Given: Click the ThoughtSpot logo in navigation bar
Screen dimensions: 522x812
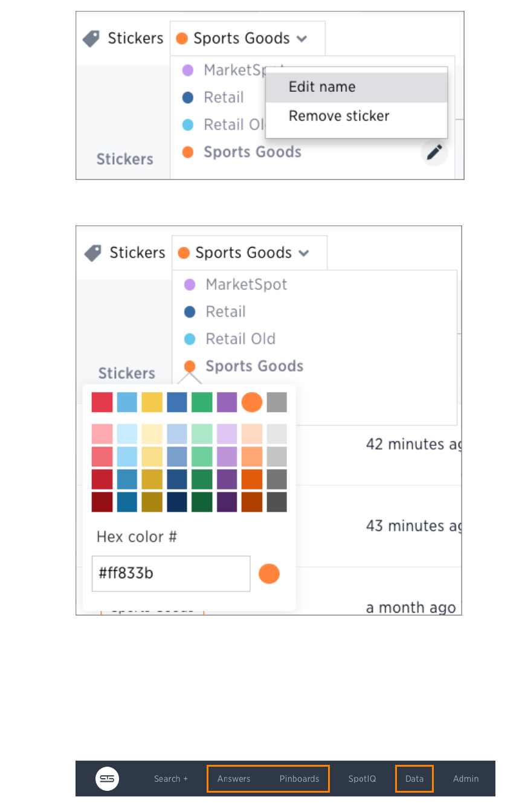Looking at the screenshot, I should [107, 779].
